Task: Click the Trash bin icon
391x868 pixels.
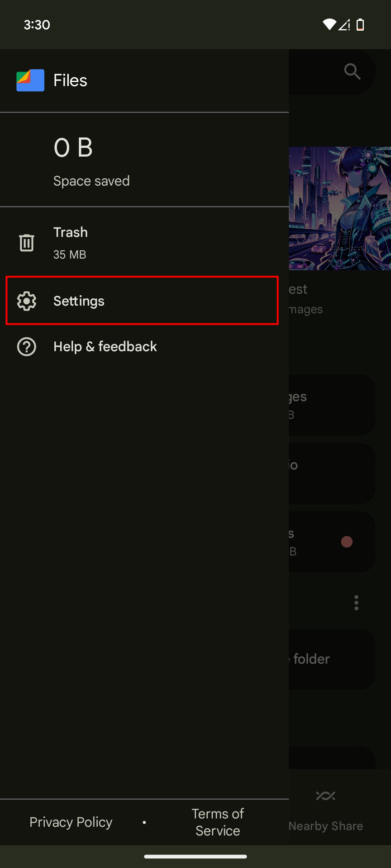Action: pos(27,243)
